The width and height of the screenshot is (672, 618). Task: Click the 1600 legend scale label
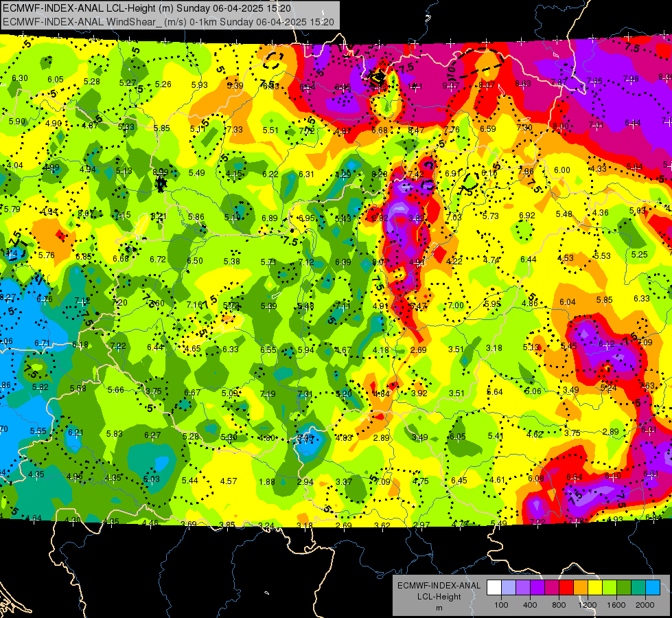point(616,605)
